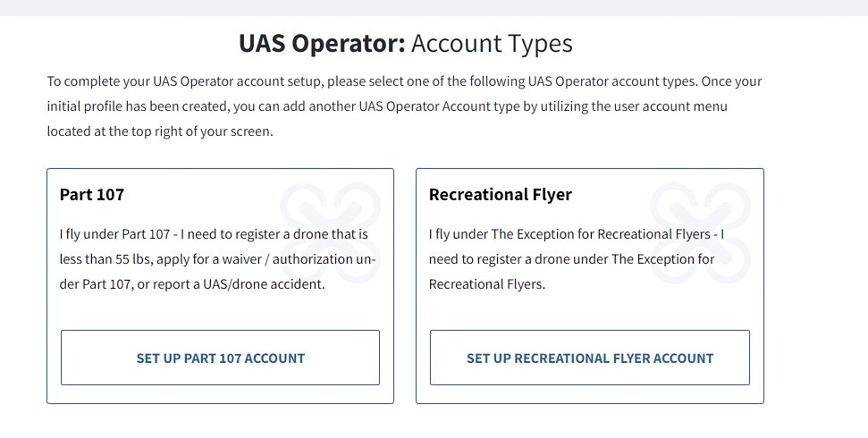
Task: Select the "Recreational Flyer" card heading
Action: 500,194
